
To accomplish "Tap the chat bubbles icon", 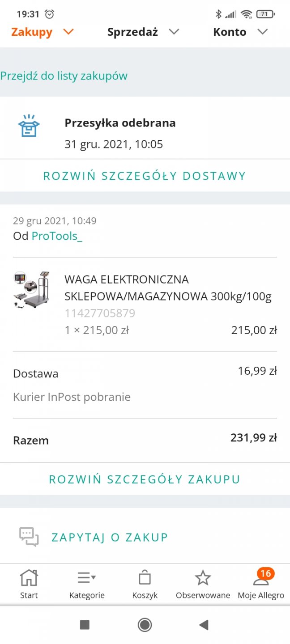I will [x=29, y=537].
